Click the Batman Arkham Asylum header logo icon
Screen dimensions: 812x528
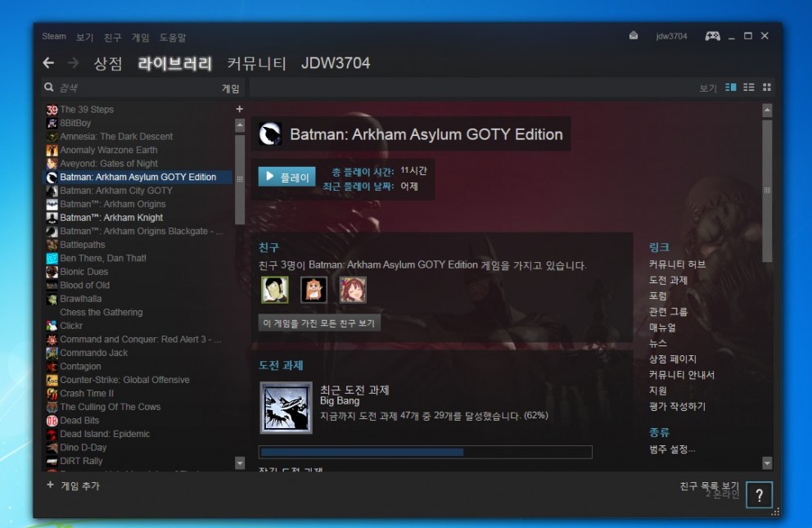270,134
